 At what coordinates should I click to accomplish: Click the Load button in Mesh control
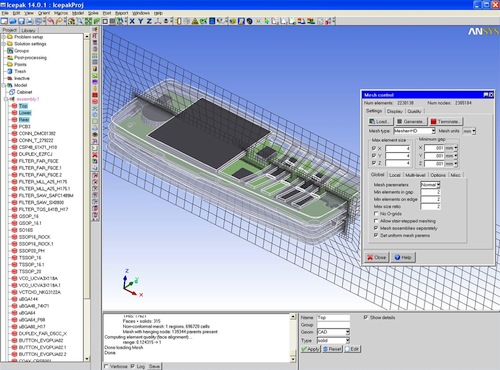(381, 122)
